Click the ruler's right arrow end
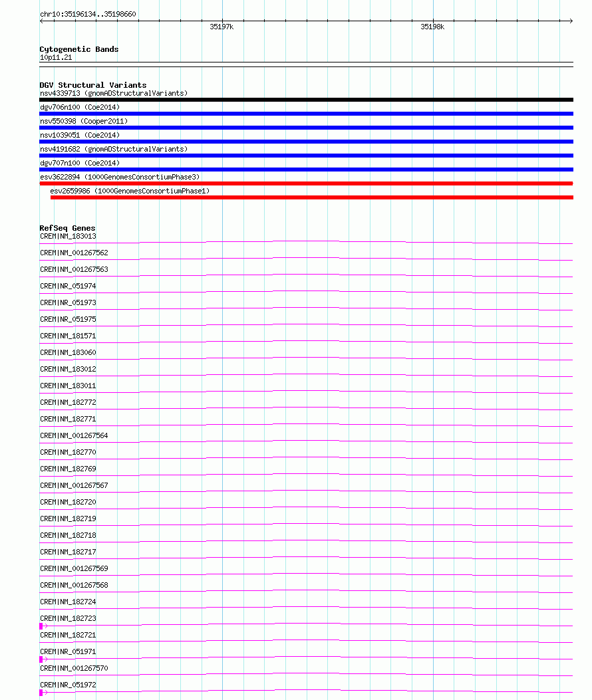 (x=571, y=21)
